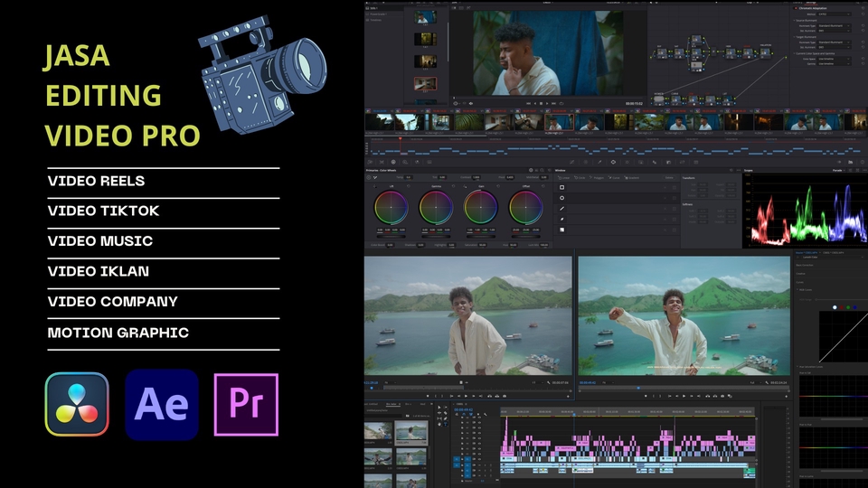Image resolution: width=868 pixels, height=488 pixels.
Task: Click the After Effects Ae logo
Action: [162, 405]
